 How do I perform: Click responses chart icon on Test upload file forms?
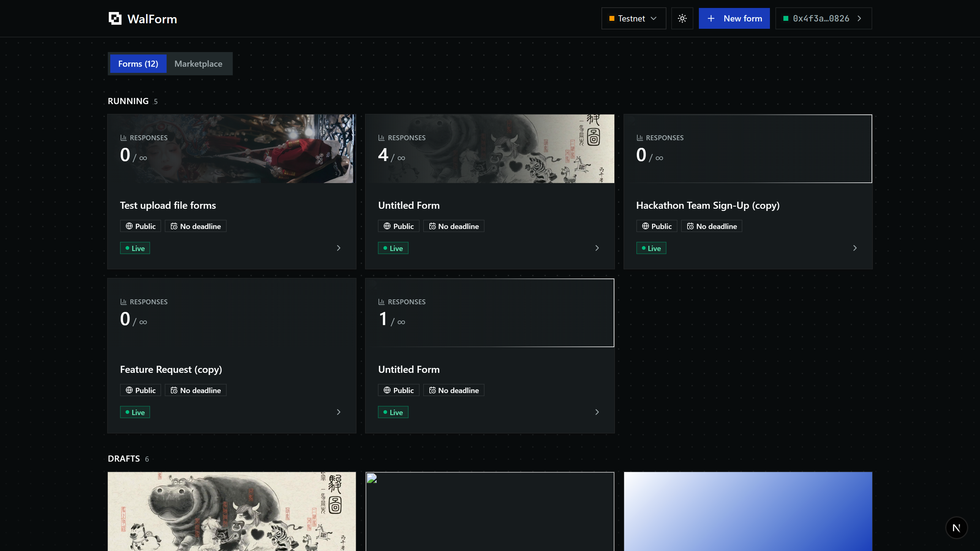click(x=123, y=138)
